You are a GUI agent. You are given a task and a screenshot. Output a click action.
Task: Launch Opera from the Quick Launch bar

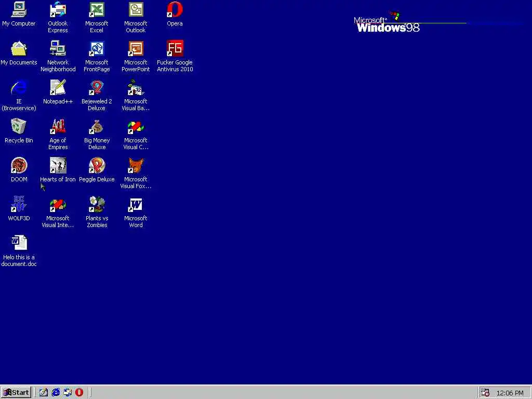[79, 393]
